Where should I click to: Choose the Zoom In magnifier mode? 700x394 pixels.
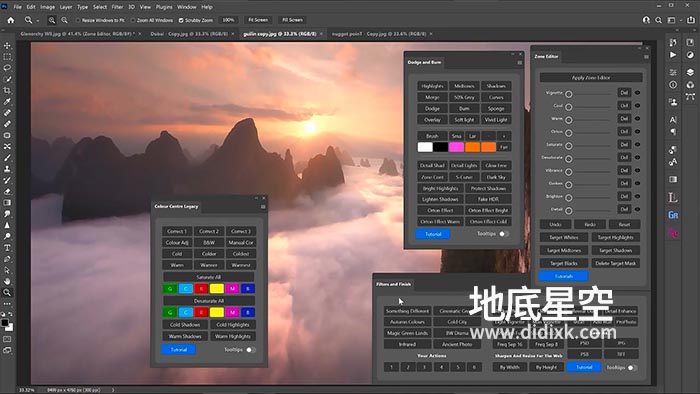(x=52, y=20)
